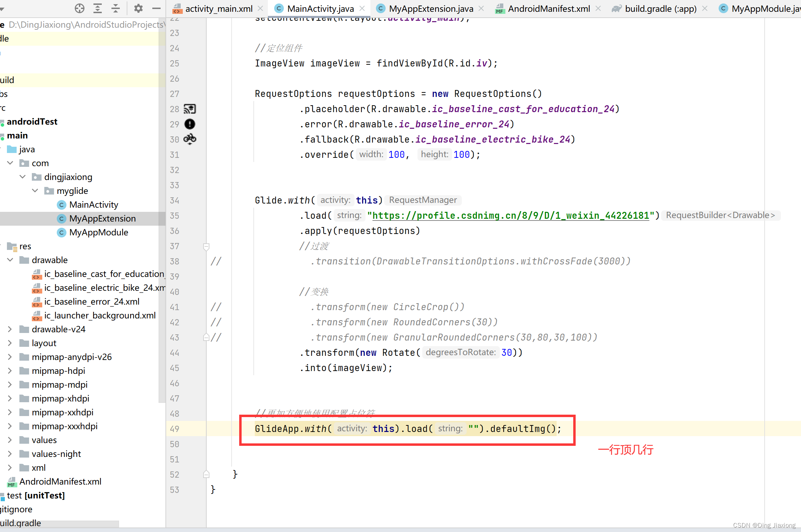
Task: Click the project tree horizontal scrollbar
Action: [x=60, y=524]
